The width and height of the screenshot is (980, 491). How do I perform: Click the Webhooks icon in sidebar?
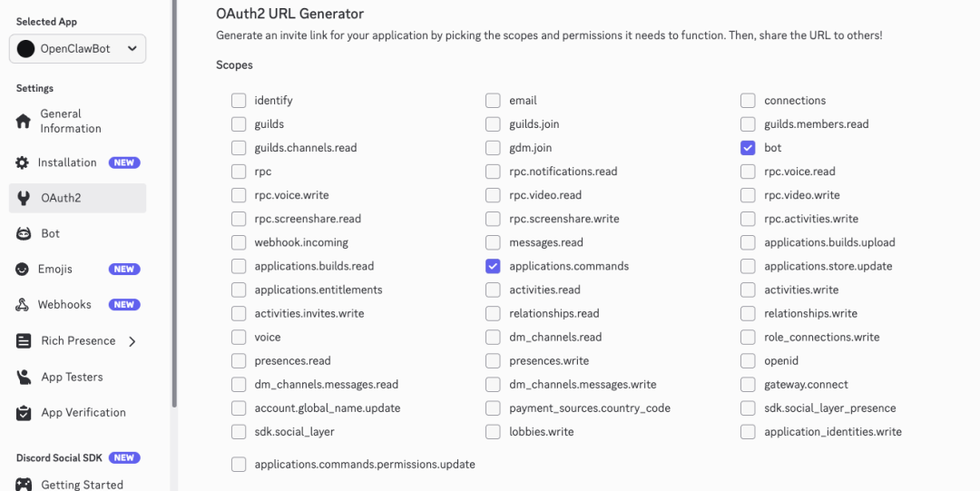pos(23,305)
